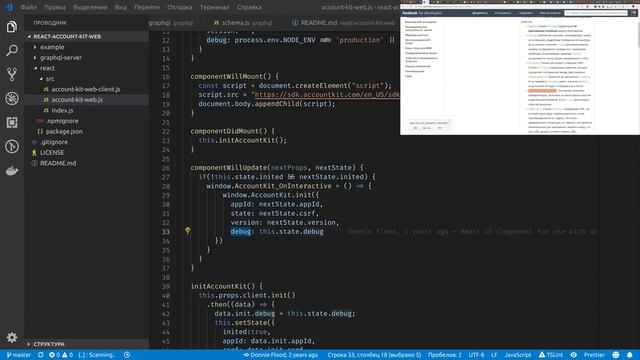Open account-kit-web-client.js file
This screenshot has width=640, height=360.
[x=86, y=89]
